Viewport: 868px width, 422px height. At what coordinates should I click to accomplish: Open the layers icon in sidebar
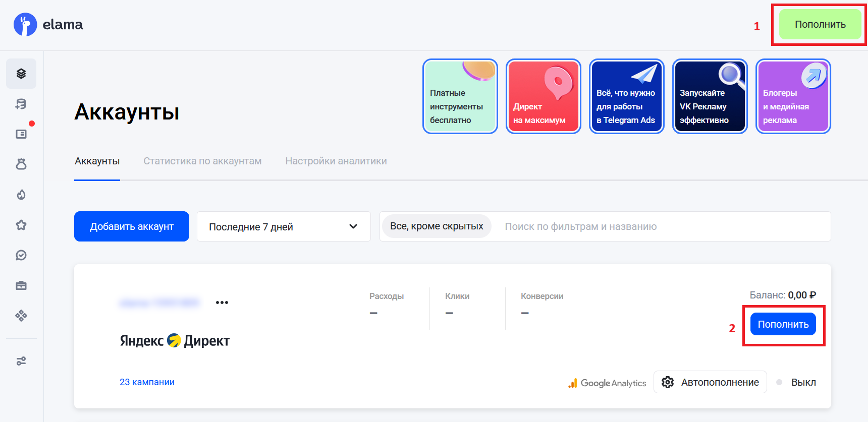point(21,74)
